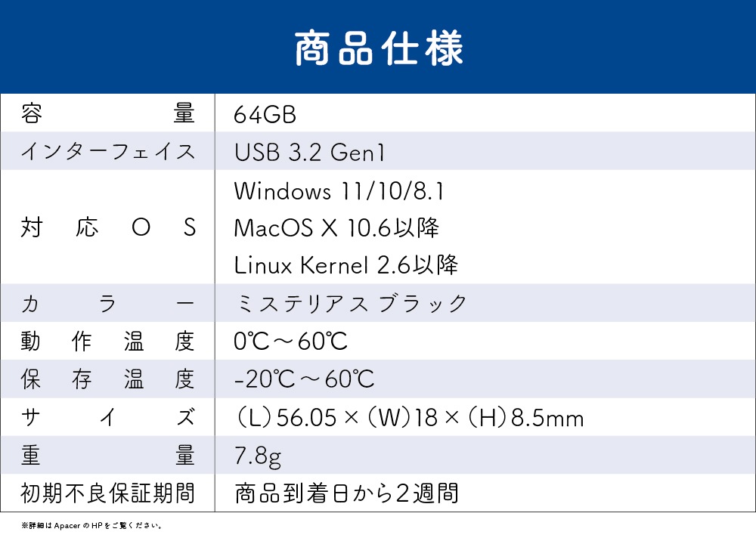Click the サイズ row label
Viewport: 756px width, 538px height.
[107, 418]
